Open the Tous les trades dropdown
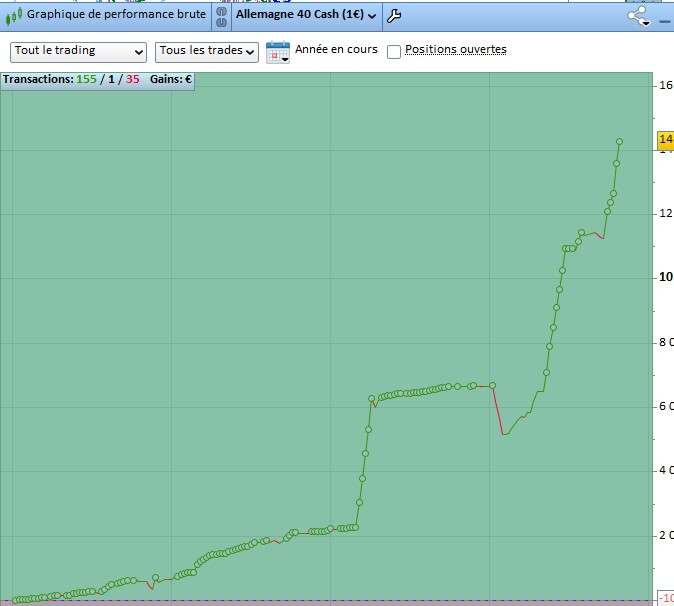Viewport: 674px width, 606px height. [x=207, y=52]
